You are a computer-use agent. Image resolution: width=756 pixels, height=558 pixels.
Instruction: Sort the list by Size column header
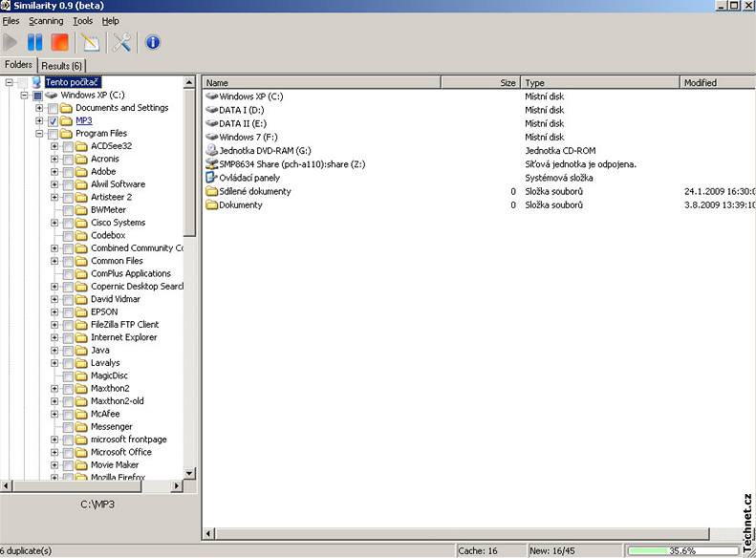tap(480, 83)
